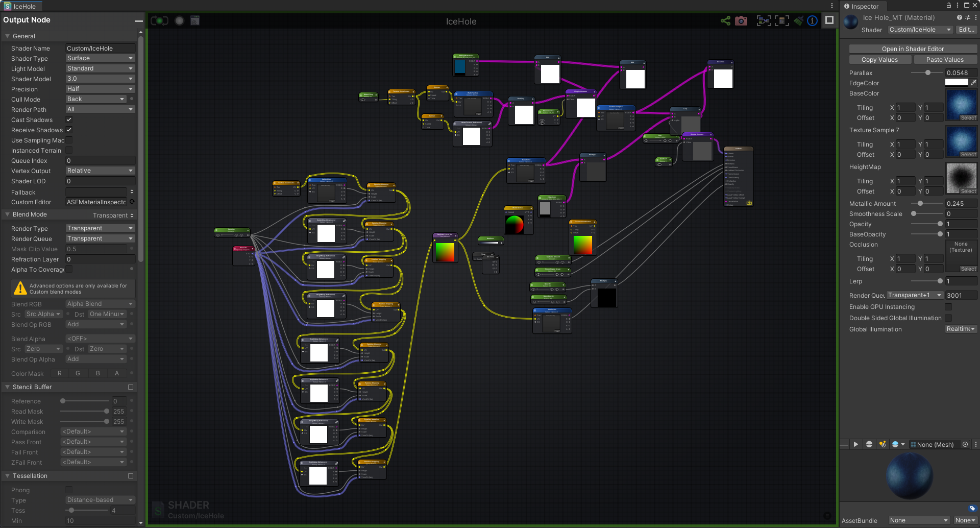Screen dimensions: 980x528
Task: Open material presets sliders icon
Action: pos(968,17)
